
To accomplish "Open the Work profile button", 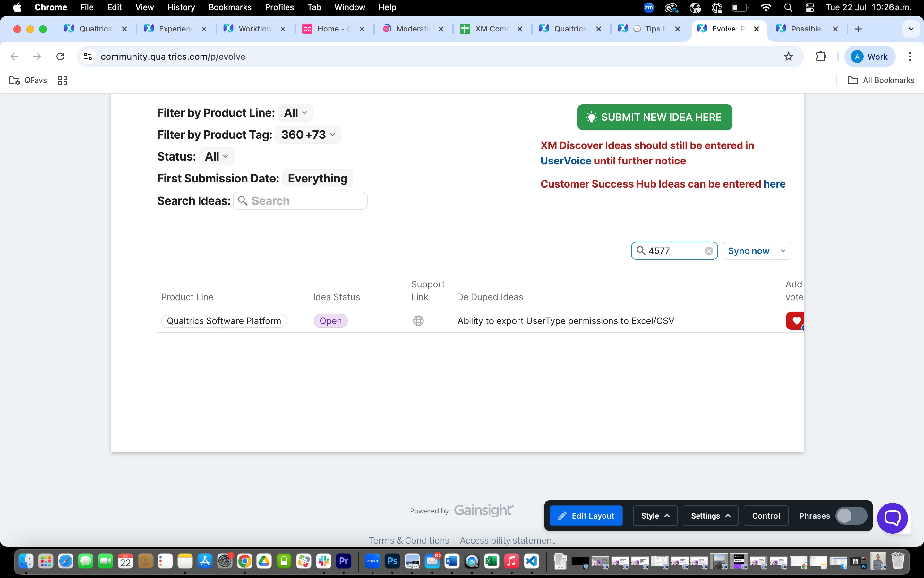I will [x=869, y=57].
